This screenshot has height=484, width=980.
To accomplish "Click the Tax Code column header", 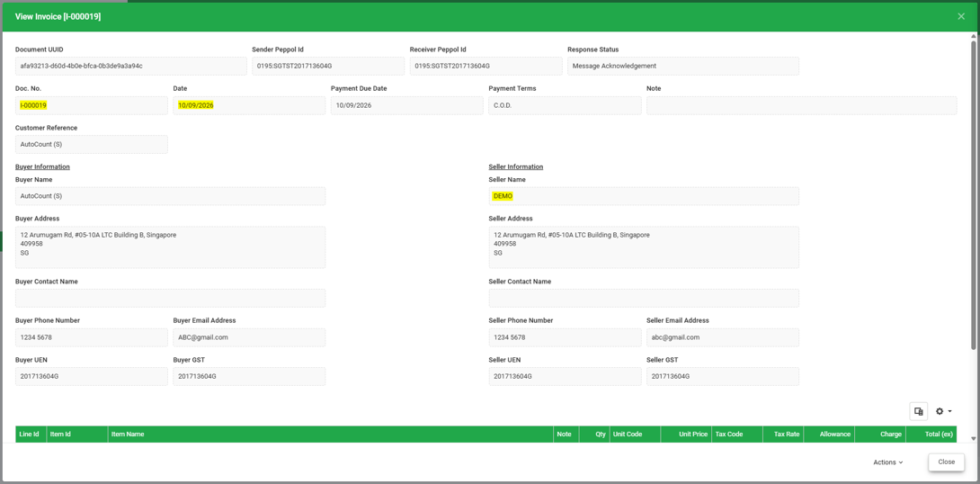I will pyautogui.click(x=737, y=434).
